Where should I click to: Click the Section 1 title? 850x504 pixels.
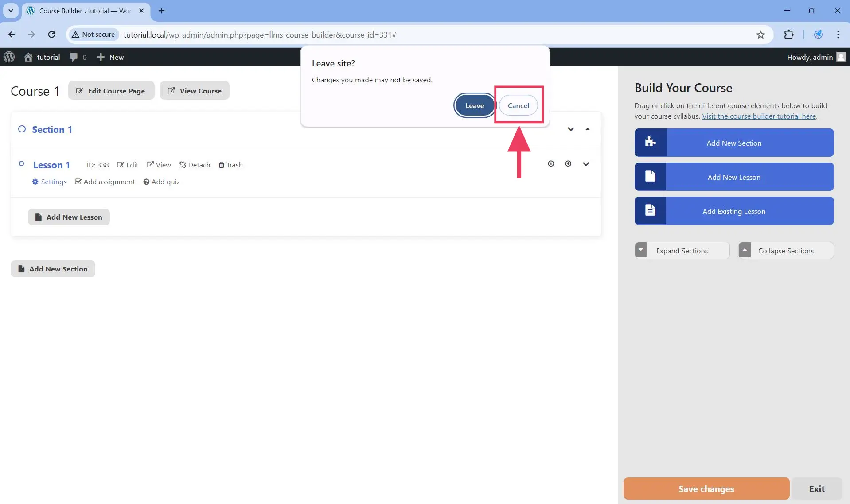point(52,129)
